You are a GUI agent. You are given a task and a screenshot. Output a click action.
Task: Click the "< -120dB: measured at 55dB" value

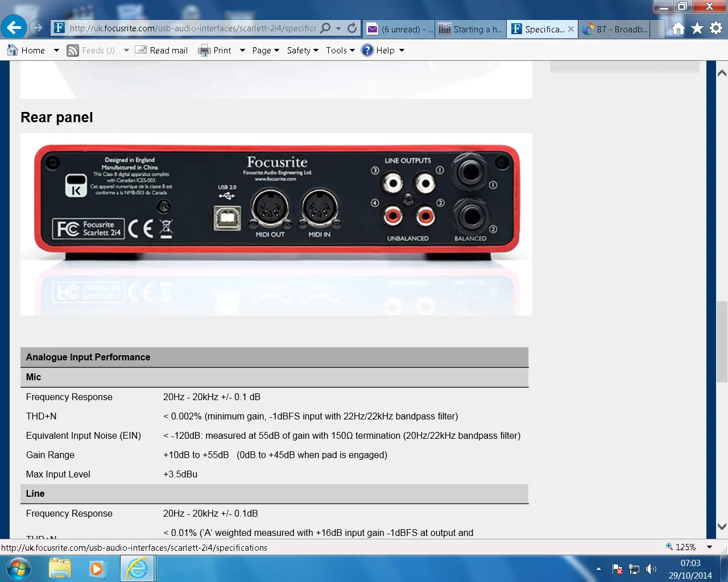click(342, 435)
